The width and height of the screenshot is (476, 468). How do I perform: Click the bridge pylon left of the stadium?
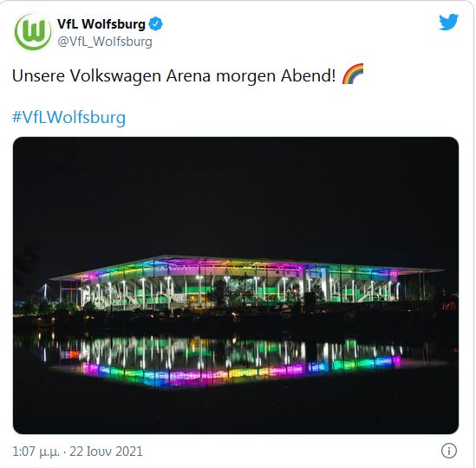pyautogui.click(x=46, y=292)
